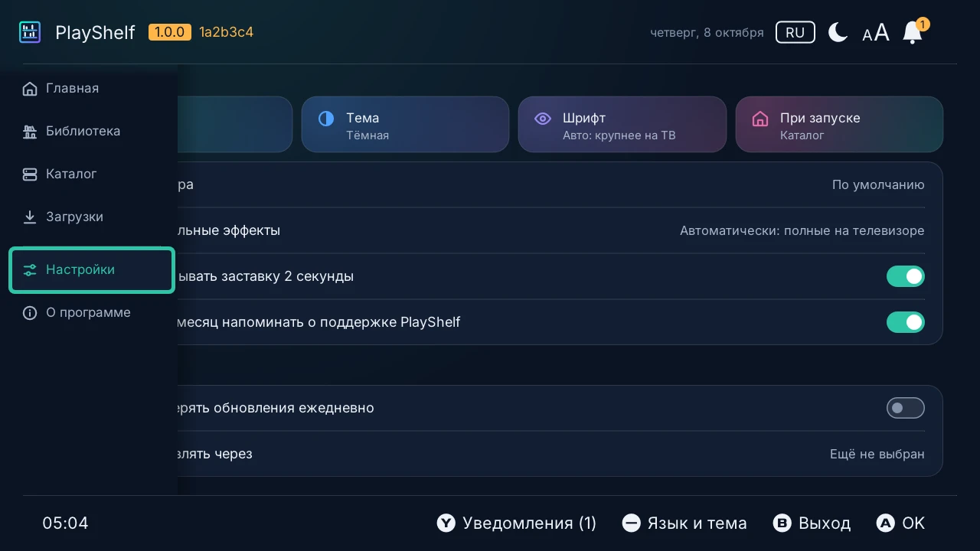980x551 pixels.
Task: Toggle the dark mode moon icon
Action: point(838,32)
